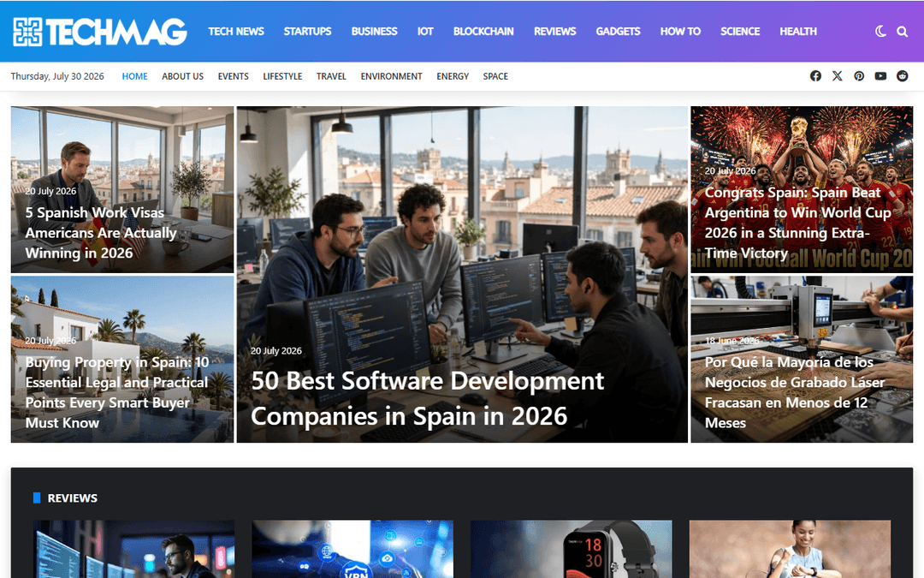Open '50 Best Software Development Companies' headline
The height and width of the screenshot is (578, 924).
(427, 399)
